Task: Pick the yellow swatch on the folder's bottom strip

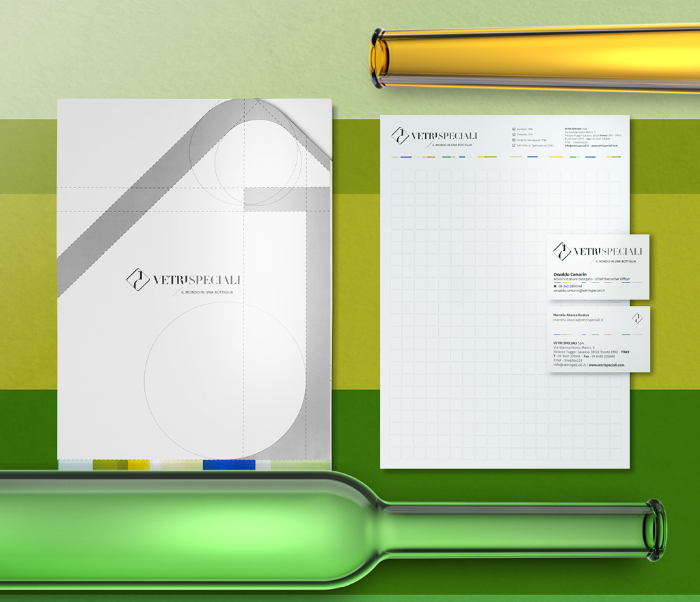Action: point(139,464)
